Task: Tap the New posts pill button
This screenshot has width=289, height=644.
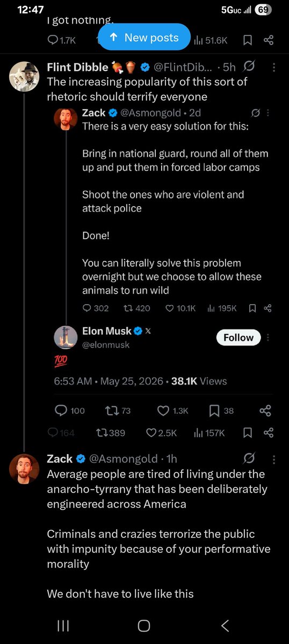Action: click(x=144, y=37)
